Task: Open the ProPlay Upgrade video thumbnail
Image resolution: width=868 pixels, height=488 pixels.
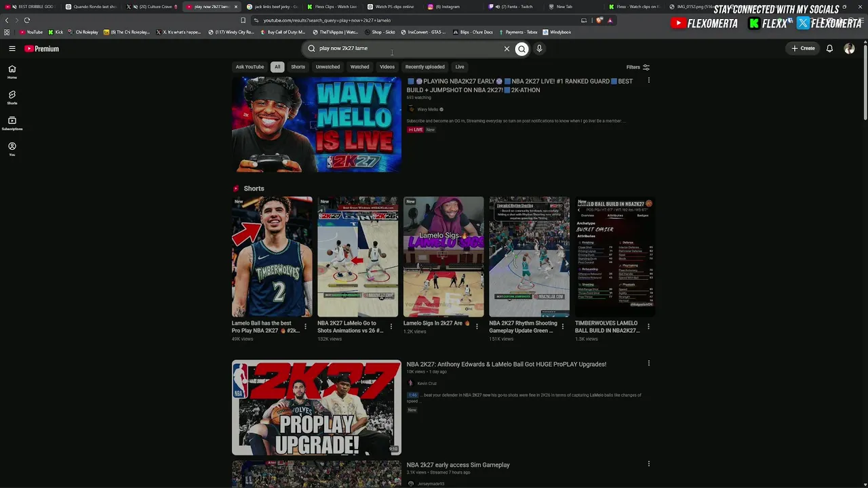Action: click(x=317, y=407)
